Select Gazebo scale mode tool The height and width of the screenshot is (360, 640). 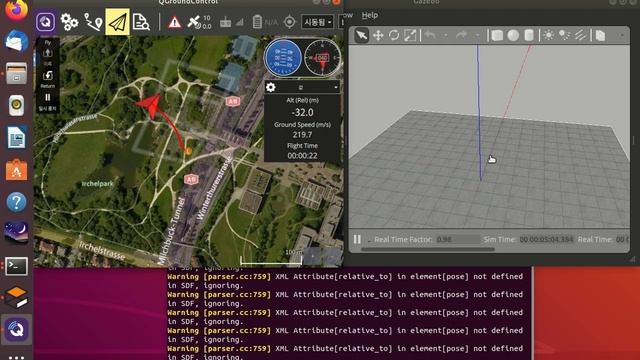point(410,36)
